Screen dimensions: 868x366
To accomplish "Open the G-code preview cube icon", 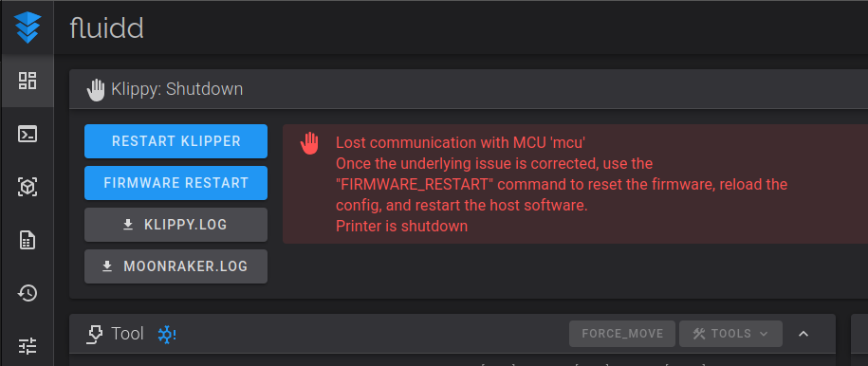I will (x=28, y=187).
